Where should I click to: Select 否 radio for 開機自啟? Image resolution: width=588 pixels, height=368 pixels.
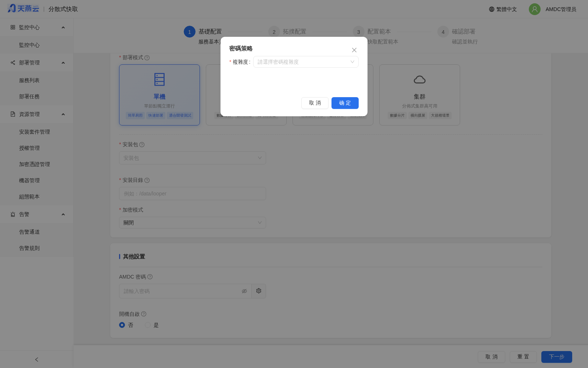pyautogui.click(x=122, y=325)
